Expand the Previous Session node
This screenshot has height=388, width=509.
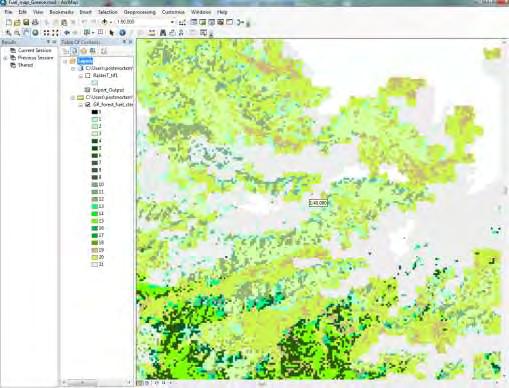[x=5, y=58]
